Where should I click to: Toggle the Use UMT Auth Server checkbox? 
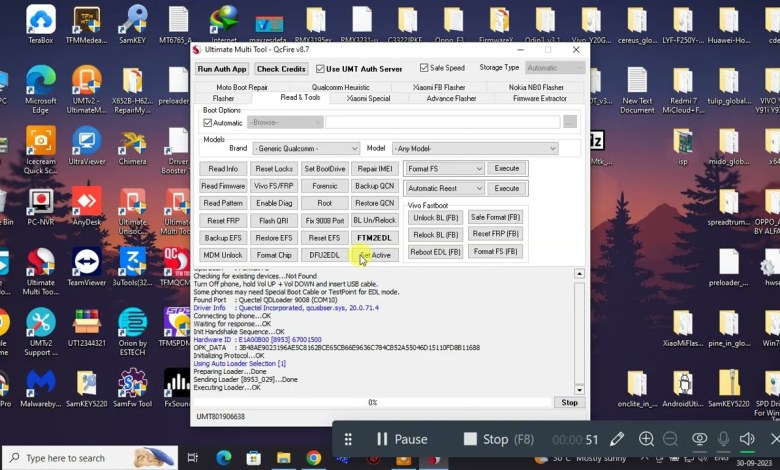pyautogui.click(x=320, y=69)
